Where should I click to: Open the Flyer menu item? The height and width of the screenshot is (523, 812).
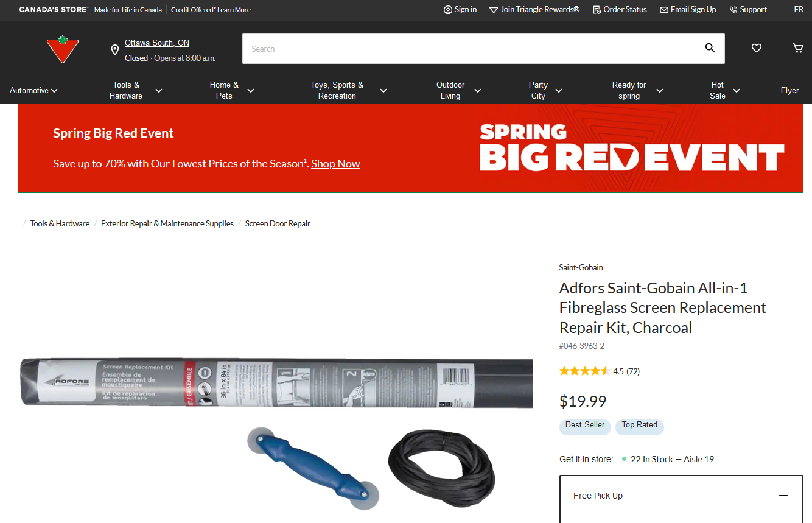789,90
